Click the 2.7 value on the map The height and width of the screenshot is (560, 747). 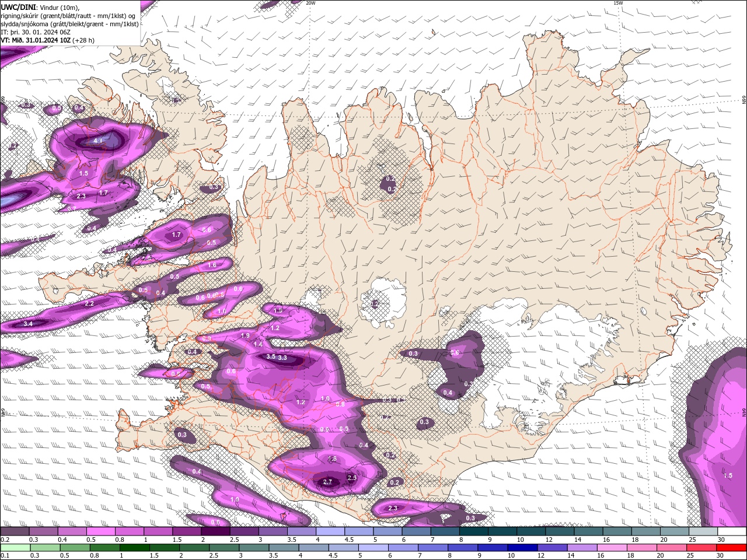click(327, 482)
